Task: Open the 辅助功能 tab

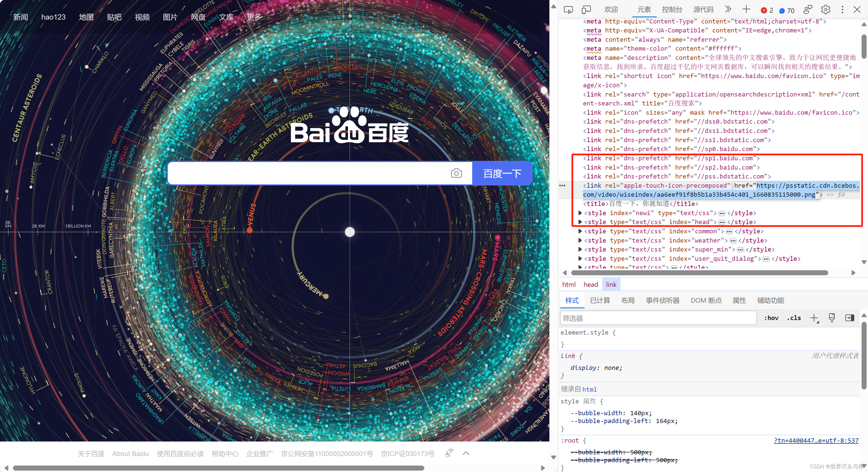Action: [771, 300]
